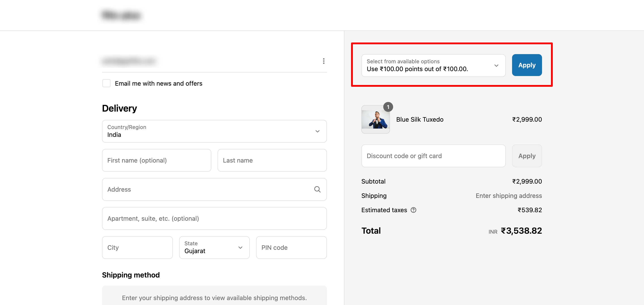The width and height of the screenshot is (644, 305).
Task: Click the estimated taxes help icon
Action: tap(413, 210)
